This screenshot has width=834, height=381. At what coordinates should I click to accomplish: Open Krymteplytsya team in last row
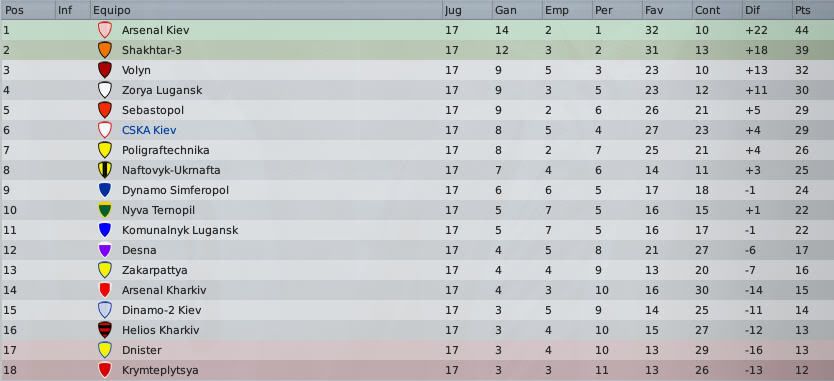coord(160,370)
